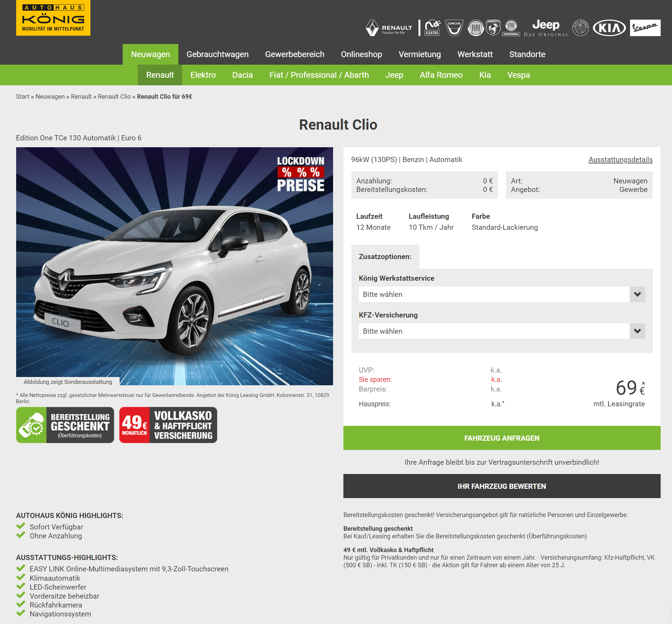Open the Abarth scorpion logo

(493, 28)
